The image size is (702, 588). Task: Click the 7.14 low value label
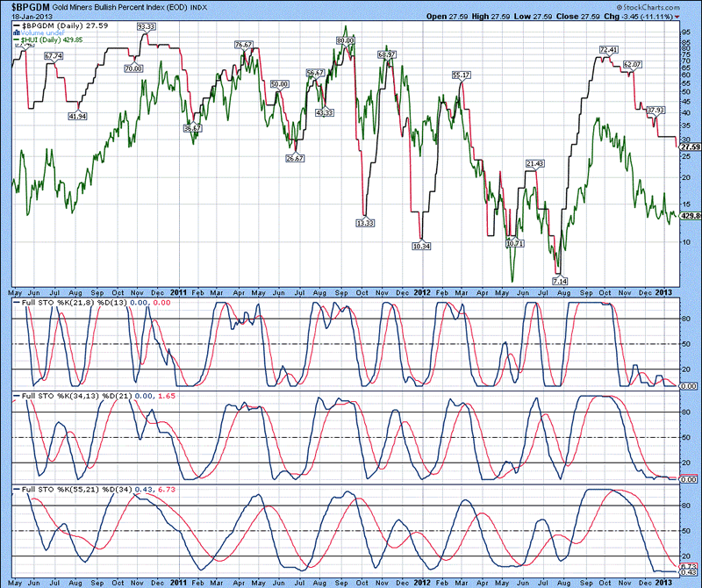pyautogui.click(x=560, y=280)
